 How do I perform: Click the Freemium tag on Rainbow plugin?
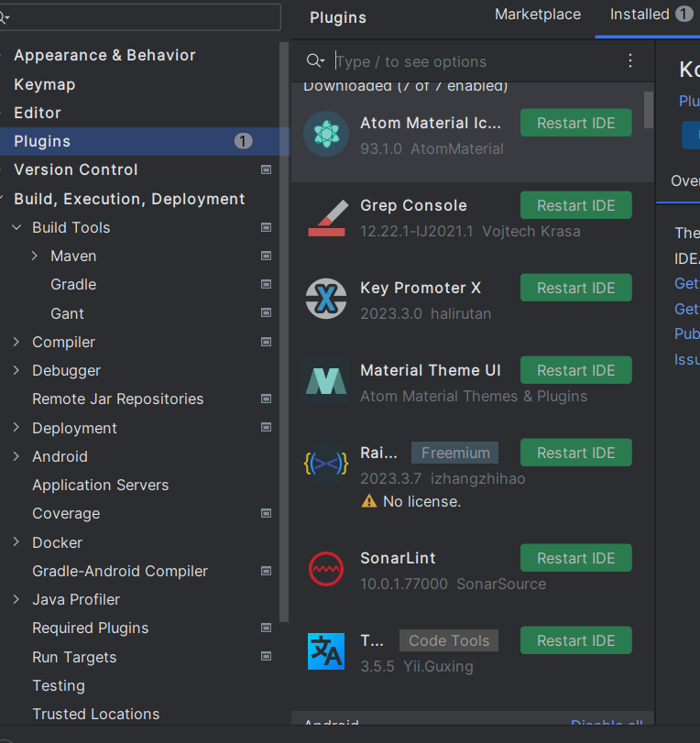coord(455,453)
